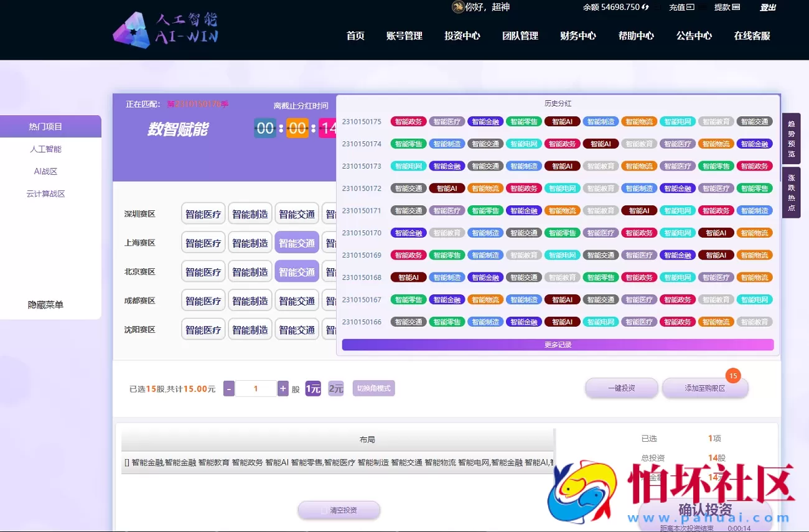This screenshot has height=532, width=809.
Task: Clear selections with the 清空投资 trash button
Action: 339,510
